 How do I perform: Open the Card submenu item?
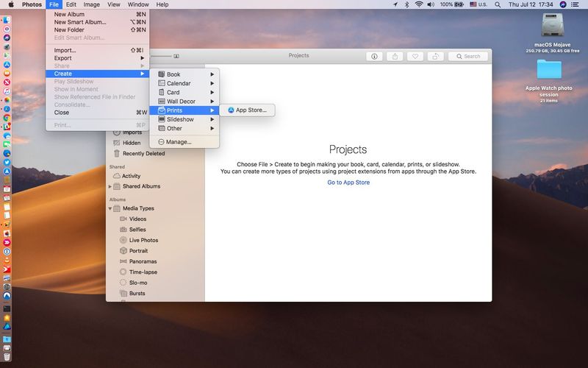click(184, 93)
